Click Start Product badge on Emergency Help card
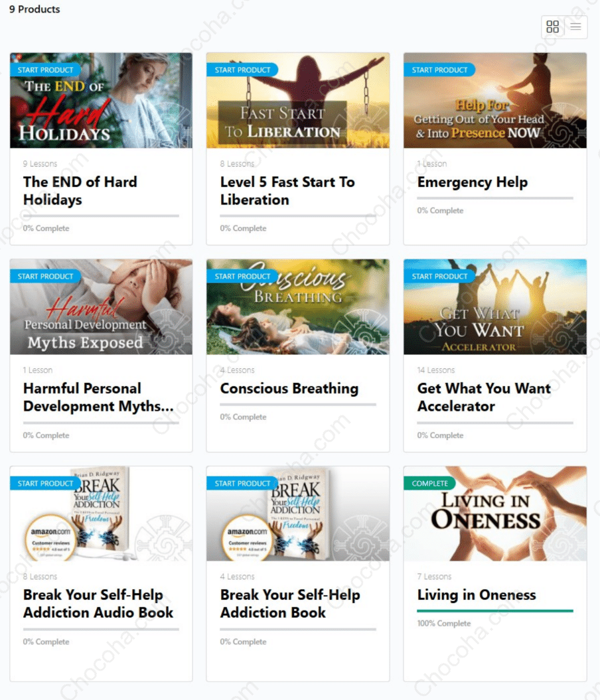600x700 pixels. click(439, 70)
